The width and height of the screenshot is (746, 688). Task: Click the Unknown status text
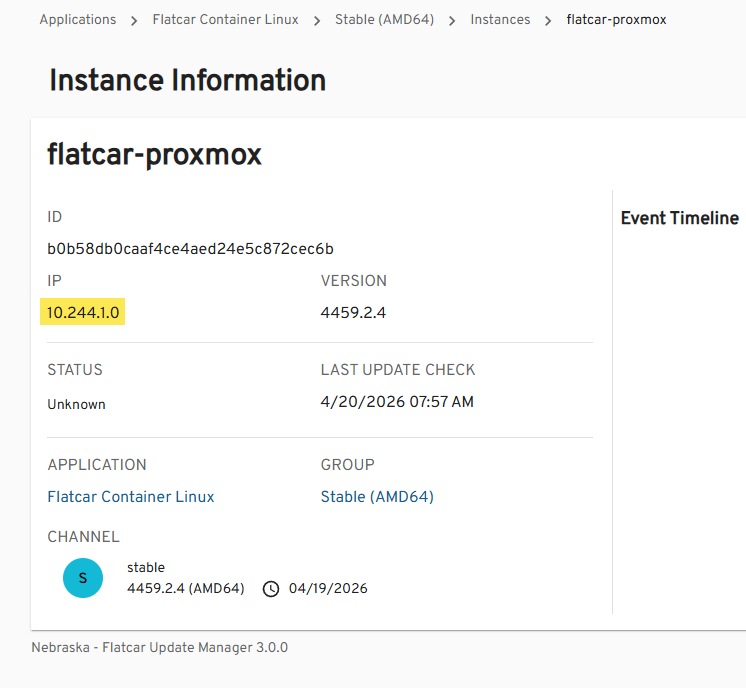pyautogui.click(x=76, y=405)
